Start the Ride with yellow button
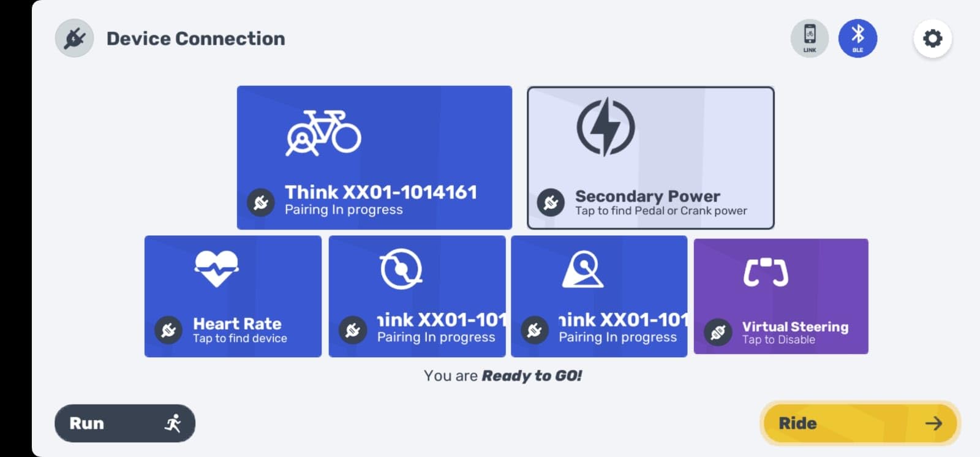The height and width of the screenshot is (457, 980). pyautogui.click(x=860, y=423)
